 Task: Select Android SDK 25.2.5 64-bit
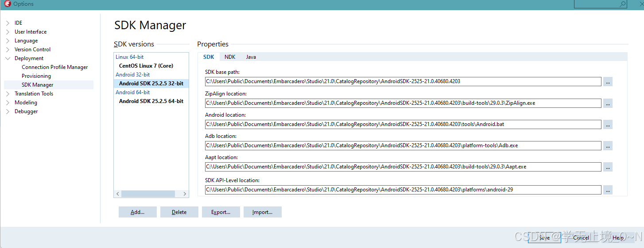[151, 101]
